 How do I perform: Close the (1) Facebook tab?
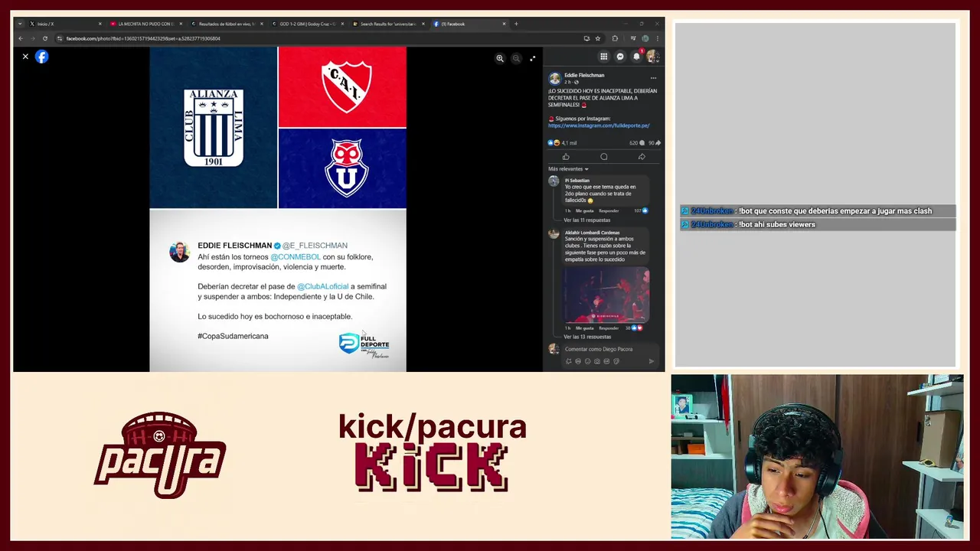[504, 24]
